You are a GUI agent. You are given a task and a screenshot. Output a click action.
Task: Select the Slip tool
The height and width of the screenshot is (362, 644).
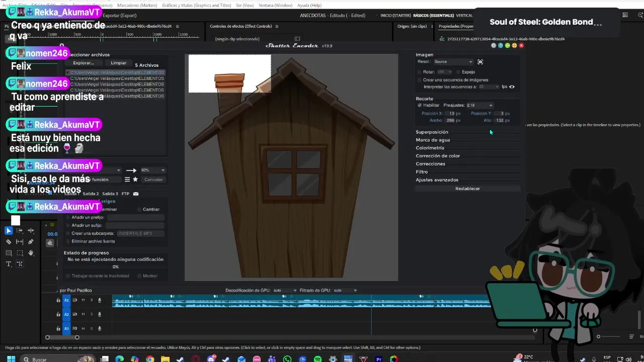coord(20,242)
